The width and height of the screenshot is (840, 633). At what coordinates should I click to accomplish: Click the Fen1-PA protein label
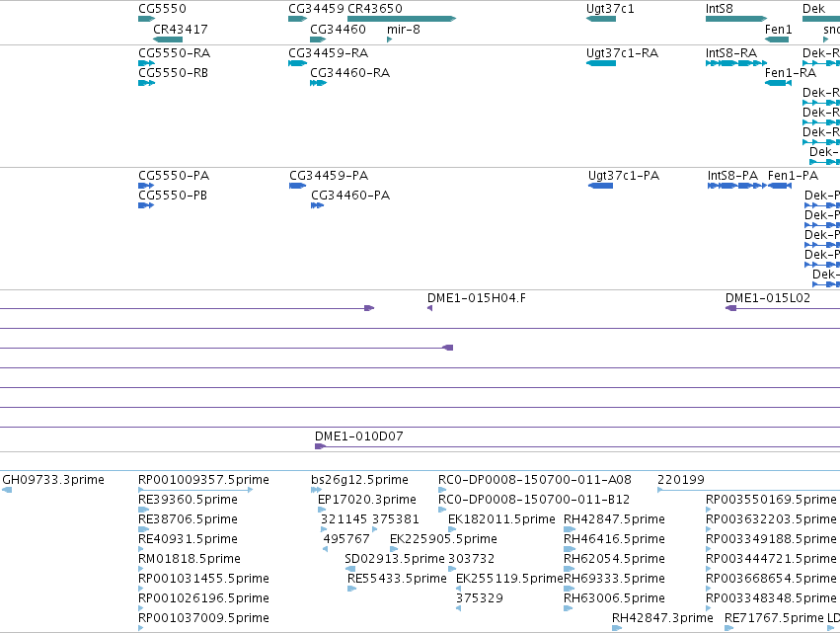[x=793, y=176]
